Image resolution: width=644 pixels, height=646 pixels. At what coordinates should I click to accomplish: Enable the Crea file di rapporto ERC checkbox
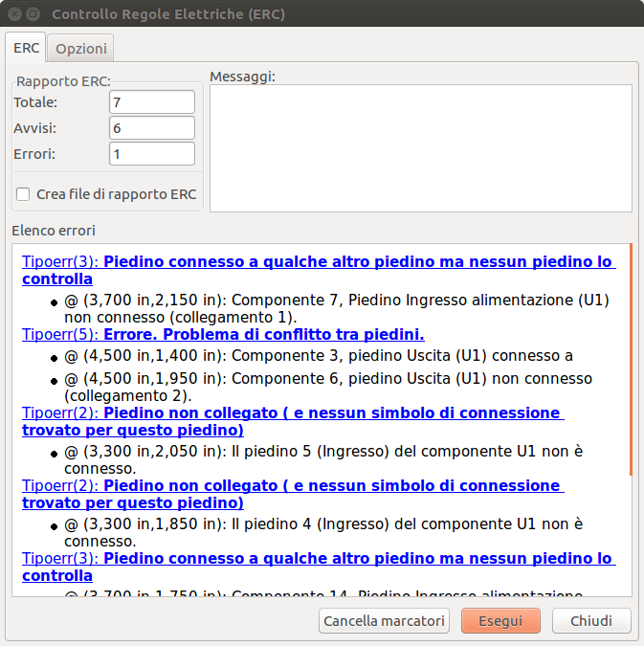(23, 194)
